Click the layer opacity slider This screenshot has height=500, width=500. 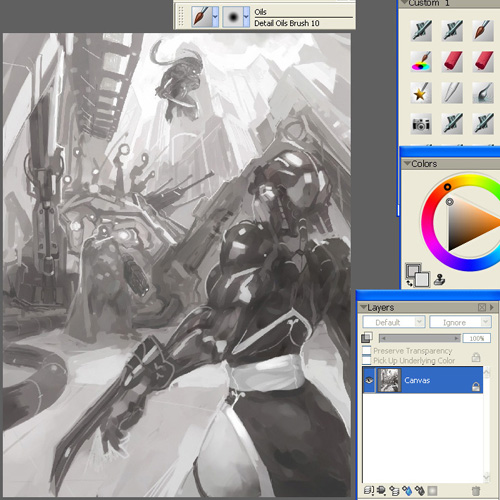(x=420, y=338)
